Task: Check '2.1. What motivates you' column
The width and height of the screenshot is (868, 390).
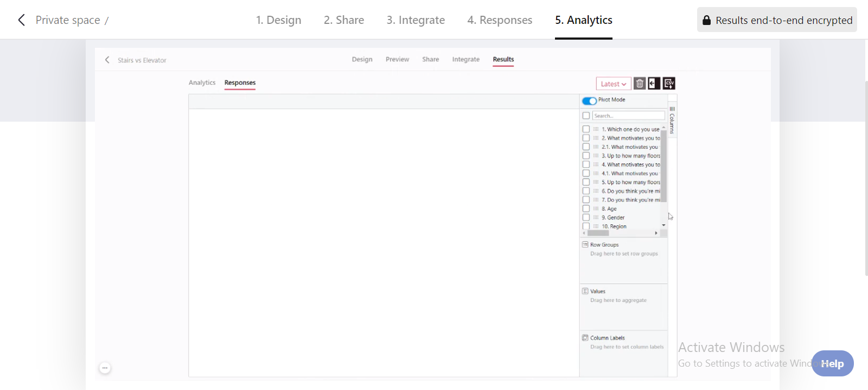Action: [x=586, y=147]
